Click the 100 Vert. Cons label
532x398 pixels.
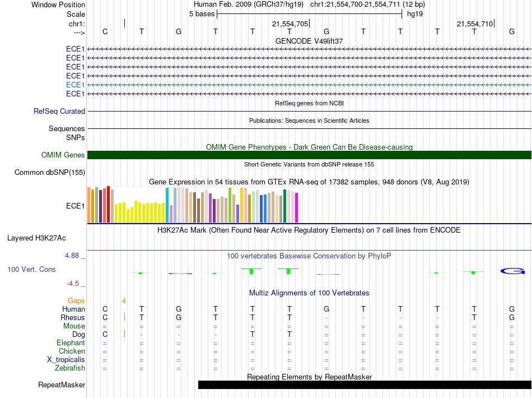(31, 270)
